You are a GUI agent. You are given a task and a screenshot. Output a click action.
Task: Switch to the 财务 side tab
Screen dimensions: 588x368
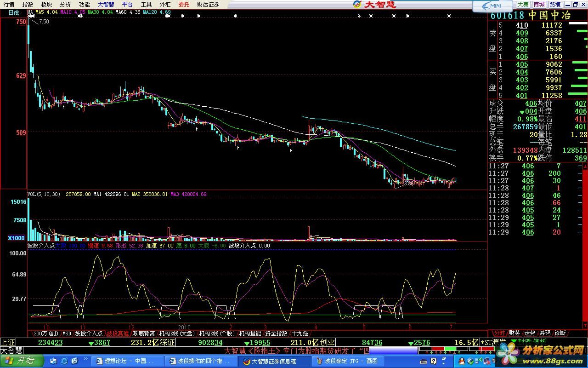click(x=514, y=333)
